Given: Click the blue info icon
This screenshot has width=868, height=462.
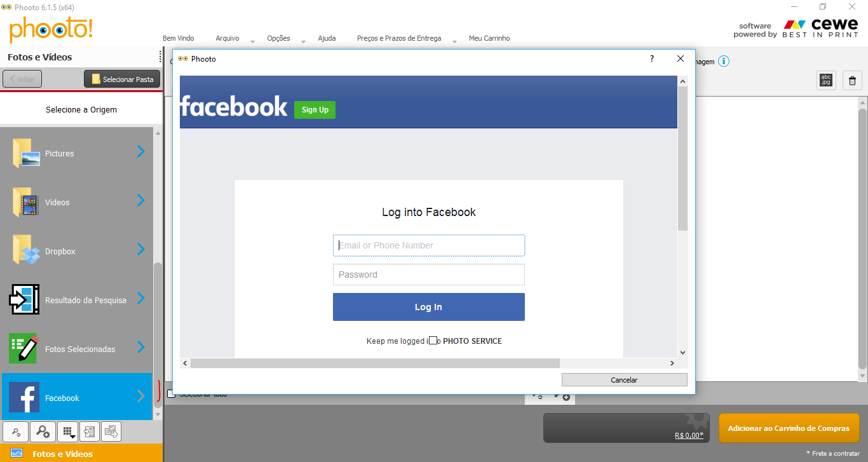Looking at the screenshot, I should tap(723, 62).
